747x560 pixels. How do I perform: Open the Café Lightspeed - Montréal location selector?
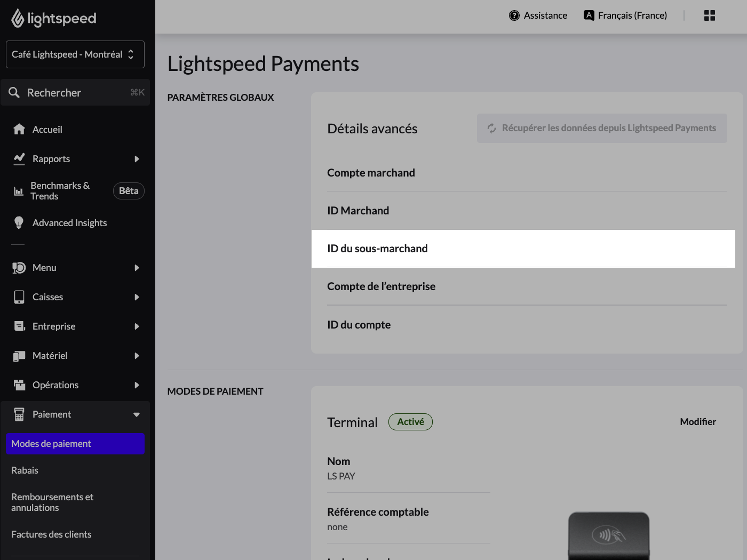[x=75, y=54]
